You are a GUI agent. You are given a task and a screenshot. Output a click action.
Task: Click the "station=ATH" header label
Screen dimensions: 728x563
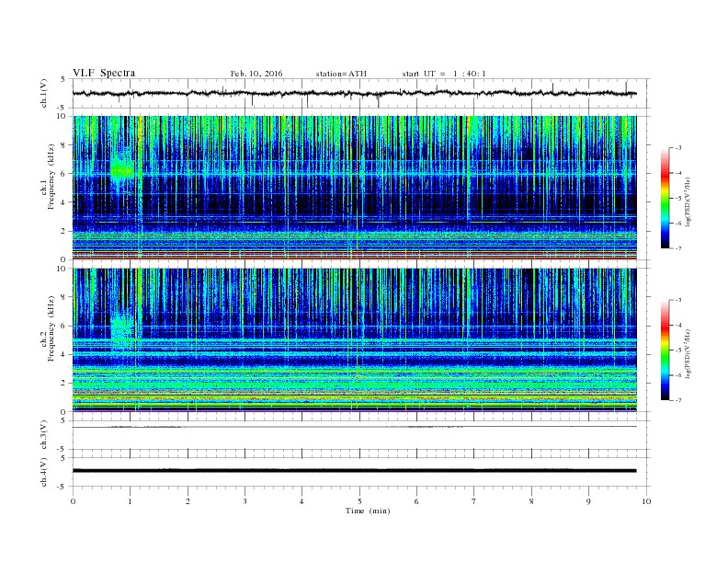click(341, 74)
